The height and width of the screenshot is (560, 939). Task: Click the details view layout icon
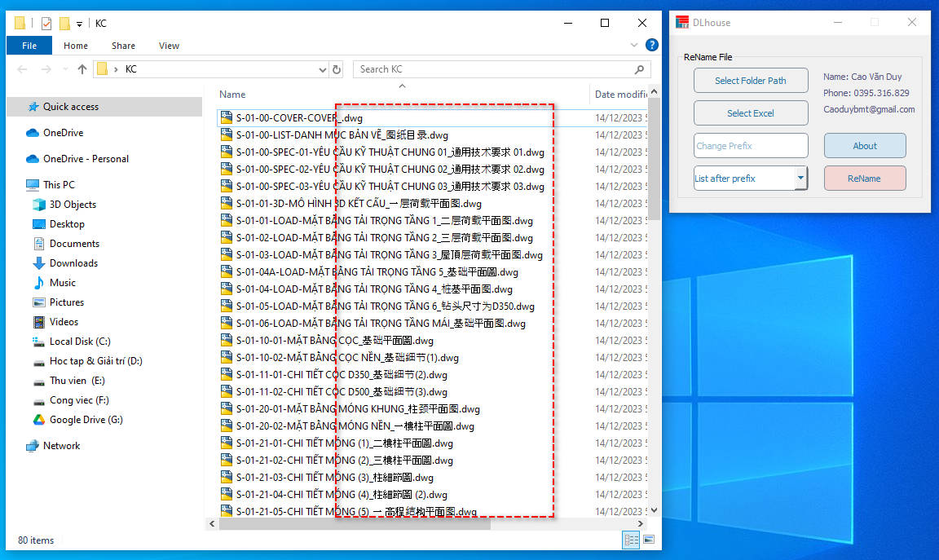[631, 540]
